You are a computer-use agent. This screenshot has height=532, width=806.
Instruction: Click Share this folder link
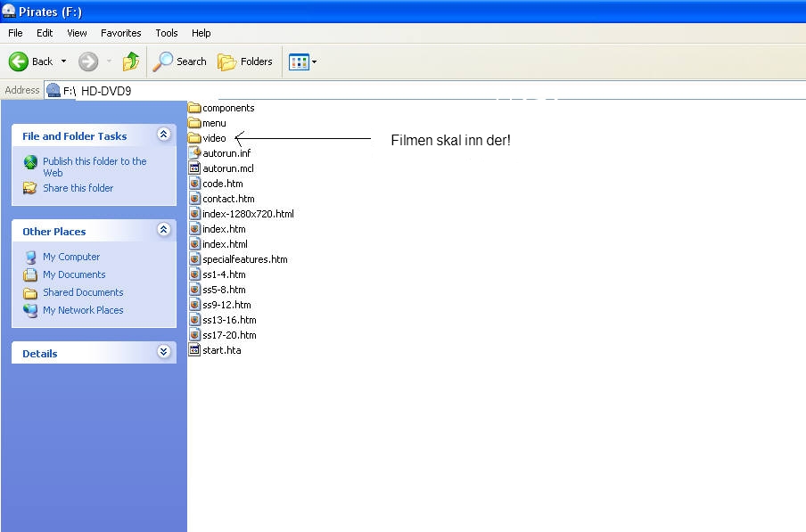(x=78, y=188)
